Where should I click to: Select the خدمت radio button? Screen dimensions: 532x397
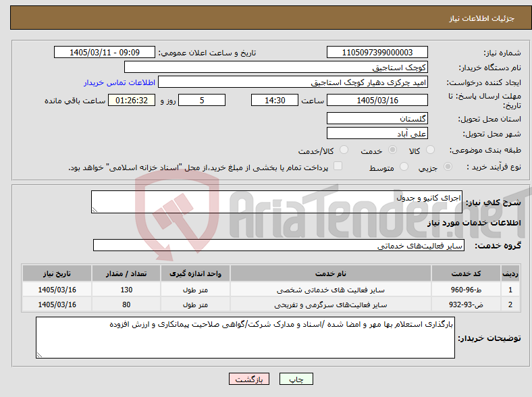click(x=392, y=150)
